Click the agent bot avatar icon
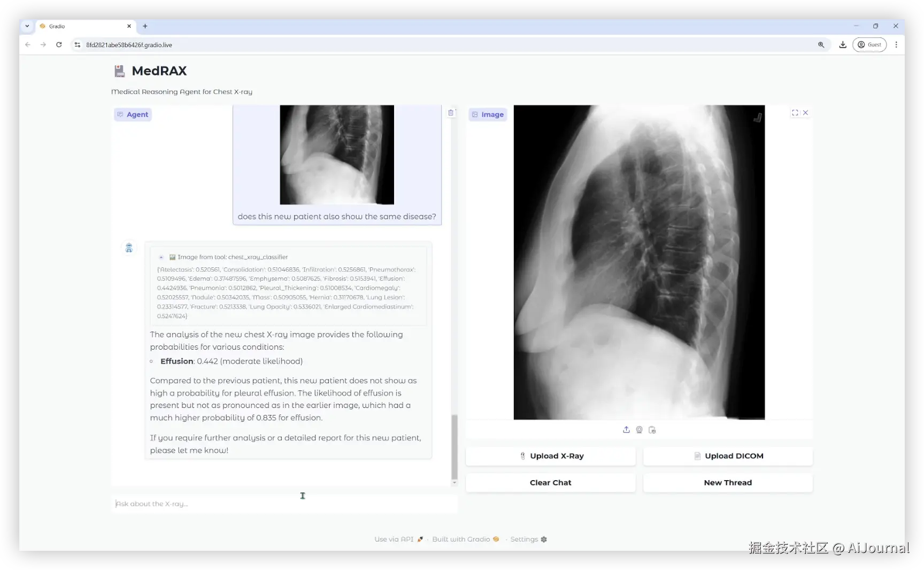This screenshot has height=570, width=924. coord(129,248)
